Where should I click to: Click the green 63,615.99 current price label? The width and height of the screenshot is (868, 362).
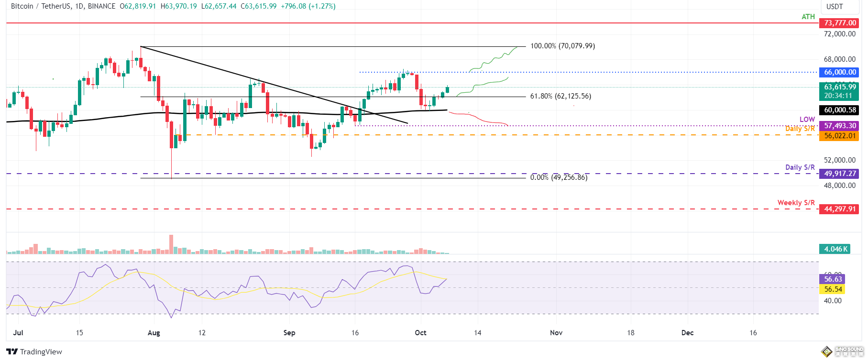pyautogui.click(x=839, y=87)
